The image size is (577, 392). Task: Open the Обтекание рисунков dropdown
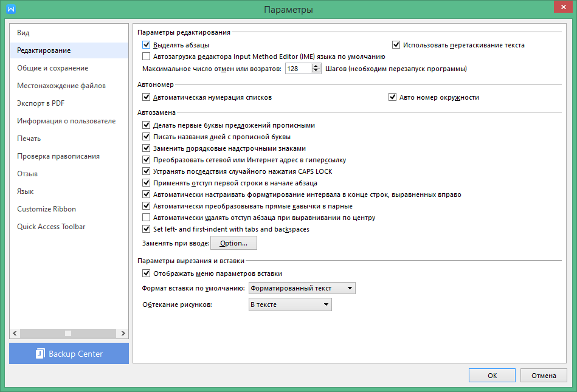point(291,304)
